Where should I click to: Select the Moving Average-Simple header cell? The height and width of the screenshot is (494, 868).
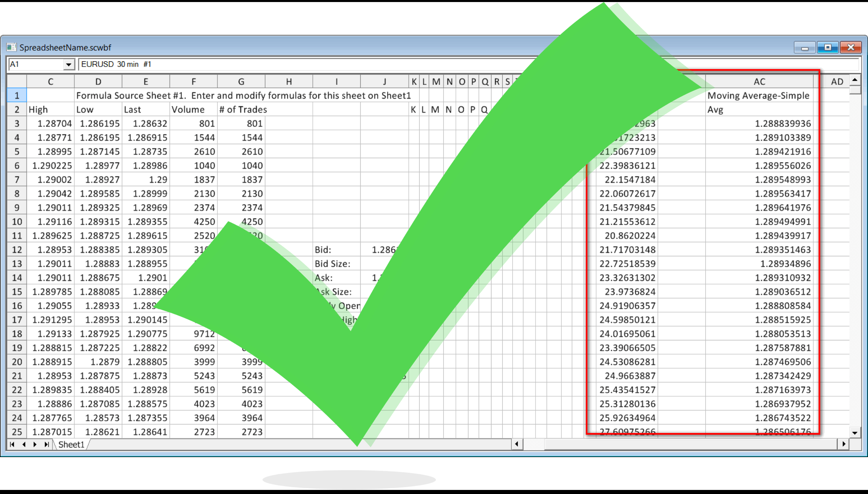point(758,96)
